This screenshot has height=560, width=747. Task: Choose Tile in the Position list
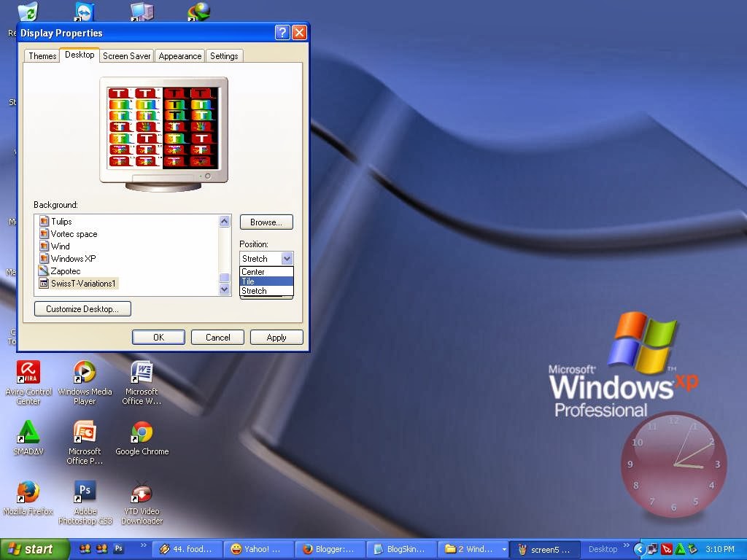click(x=266, y=281)
